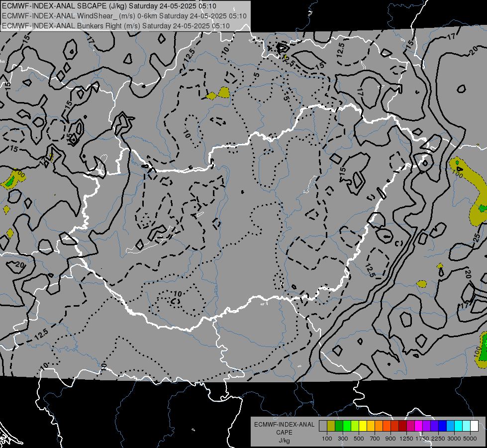The image size is (487, 448).
Task: Click the SBCAPE title line in header
Action: click(x=109, y=6)
